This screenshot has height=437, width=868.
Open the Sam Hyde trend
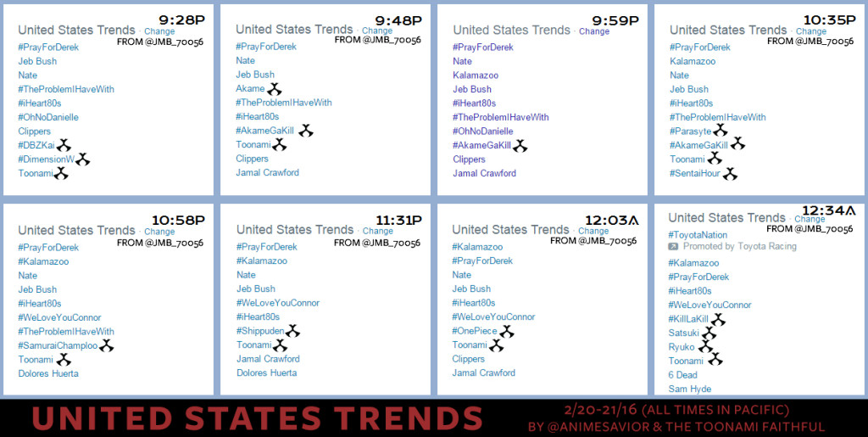coord(690,389)
